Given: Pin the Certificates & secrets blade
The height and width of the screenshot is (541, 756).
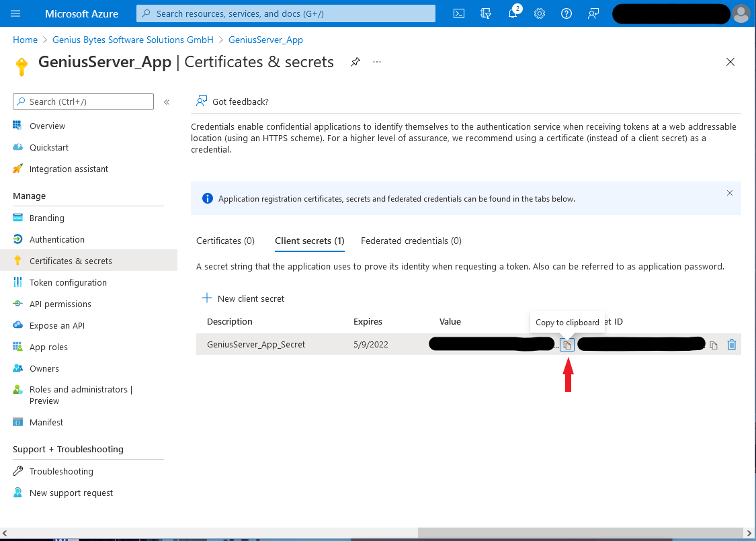Looking at the screenshot, I should tap(355, 62).
